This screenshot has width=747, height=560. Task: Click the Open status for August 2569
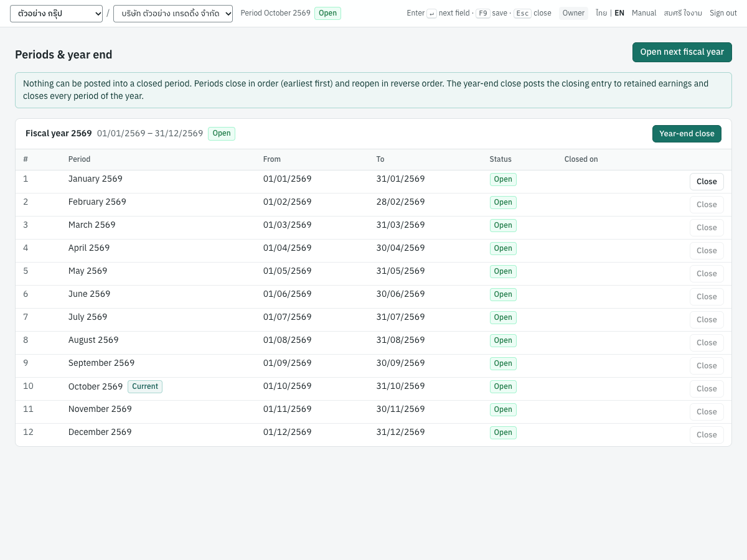click(x=503, y=340)
